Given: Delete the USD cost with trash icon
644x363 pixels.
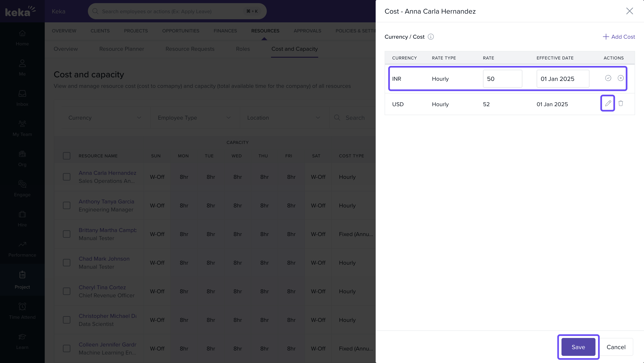Looking at the screenshot, I should pos(621,103).
